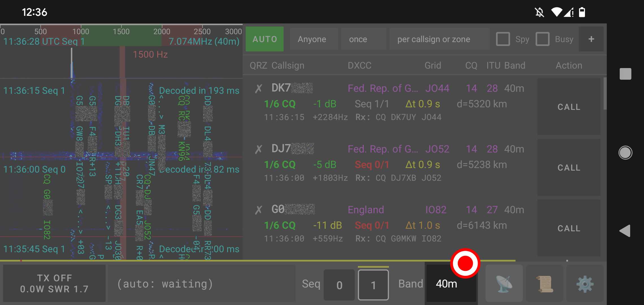Toggle AUTO operating mode off
The height and width of the screenshot is (305, 644).
point(264,39)
